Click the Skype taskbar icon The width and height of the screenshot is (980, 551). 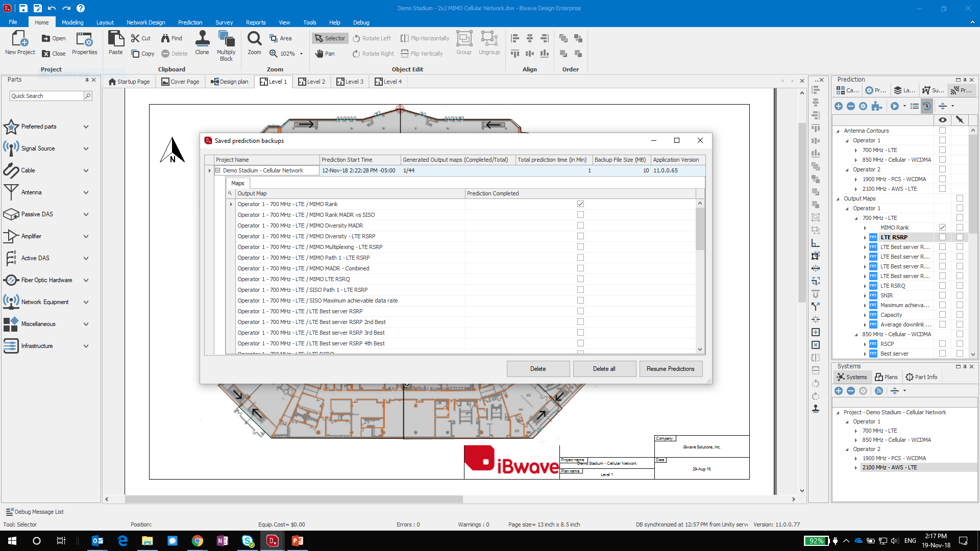(x=248, y=541)
